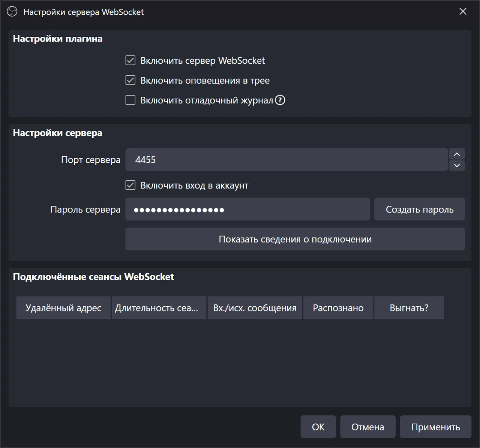Click "Вх./исх. сообщения" column header
The width and height of the screenshot is (480, 448).
tap(255, 308)
